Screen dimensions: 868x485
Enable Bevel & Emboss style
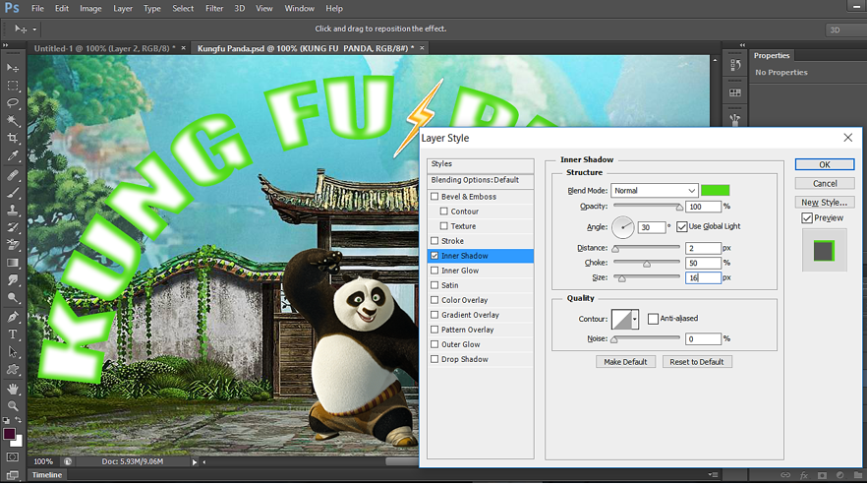click(x=434, y=196)
